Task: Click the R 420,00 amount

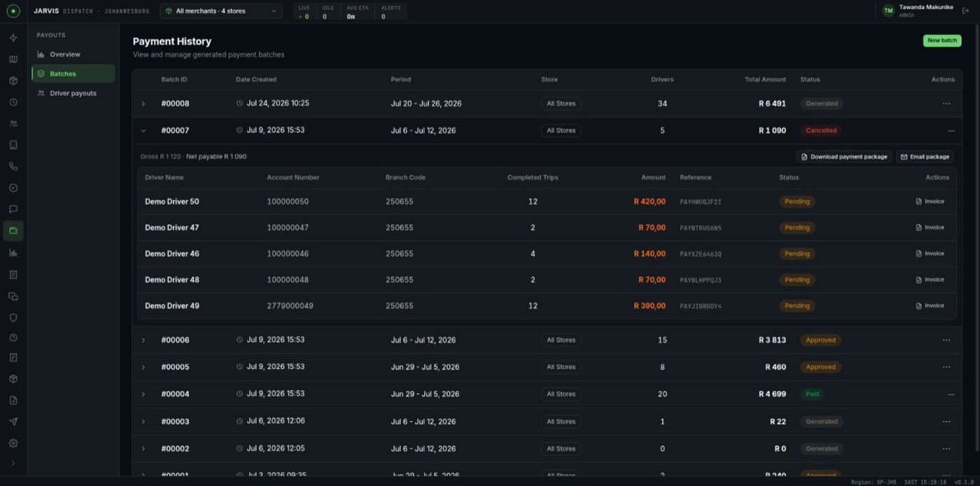Action: click(x=650, y=202)
